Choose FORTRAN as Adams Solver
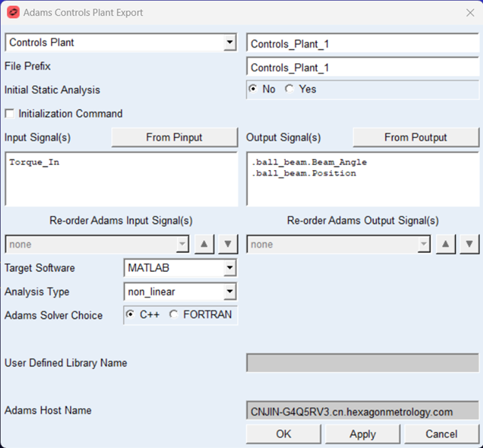Screen dimensions: 483x448 point(175,315)
